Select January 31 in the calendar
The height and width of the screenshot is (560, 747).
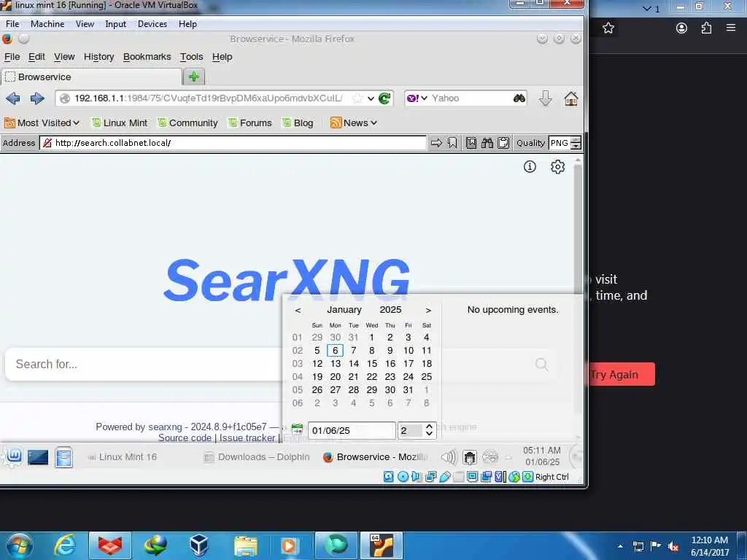coord(409,389)
